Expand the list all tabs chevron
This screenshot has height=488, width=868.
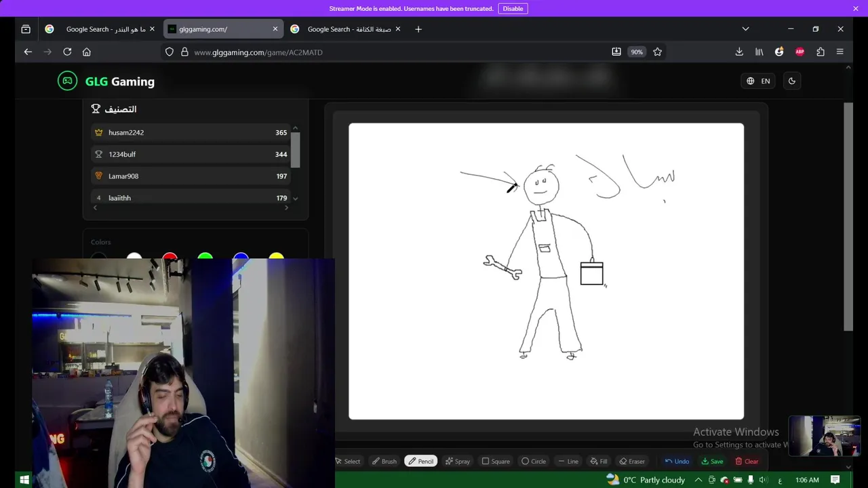pos(745,29)
